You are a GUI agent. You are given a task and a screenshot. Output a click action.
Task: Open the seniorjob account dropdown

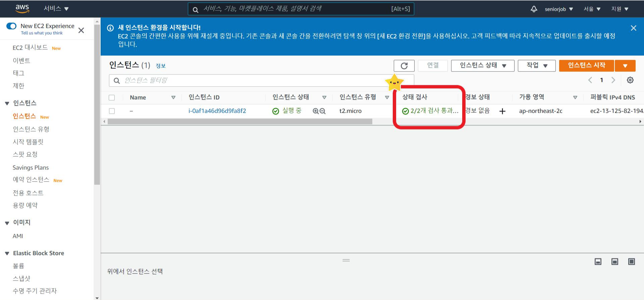[559, 9]
